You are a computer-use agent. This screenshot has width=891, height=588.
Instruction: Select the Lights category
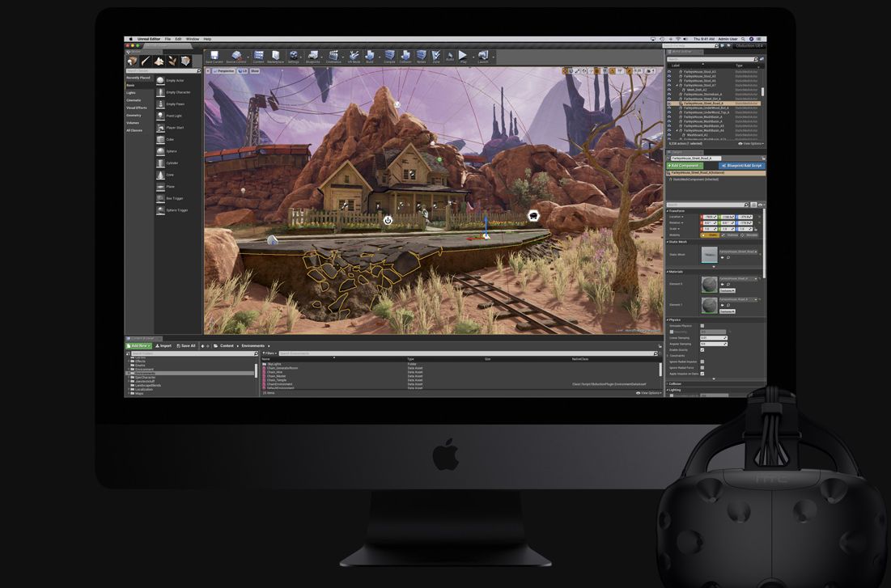pyautogui.click(x=131, y=92)
